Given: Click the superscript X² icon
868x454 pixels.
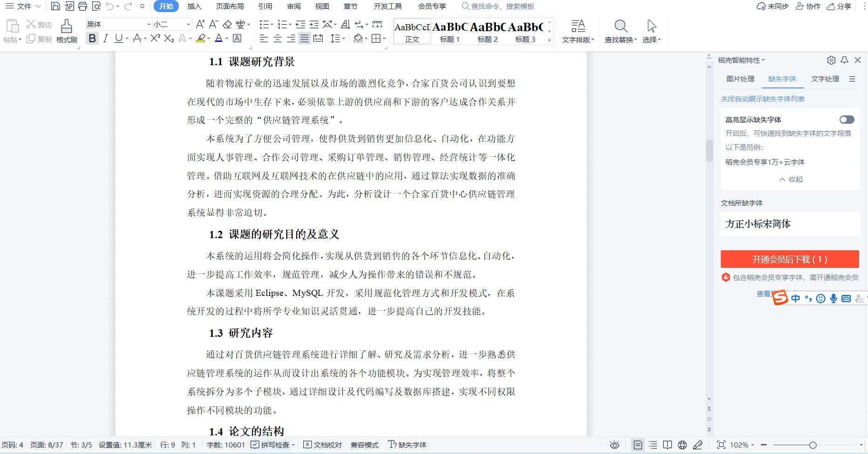Looking at the screenshot, I should [x=155, y=39].
